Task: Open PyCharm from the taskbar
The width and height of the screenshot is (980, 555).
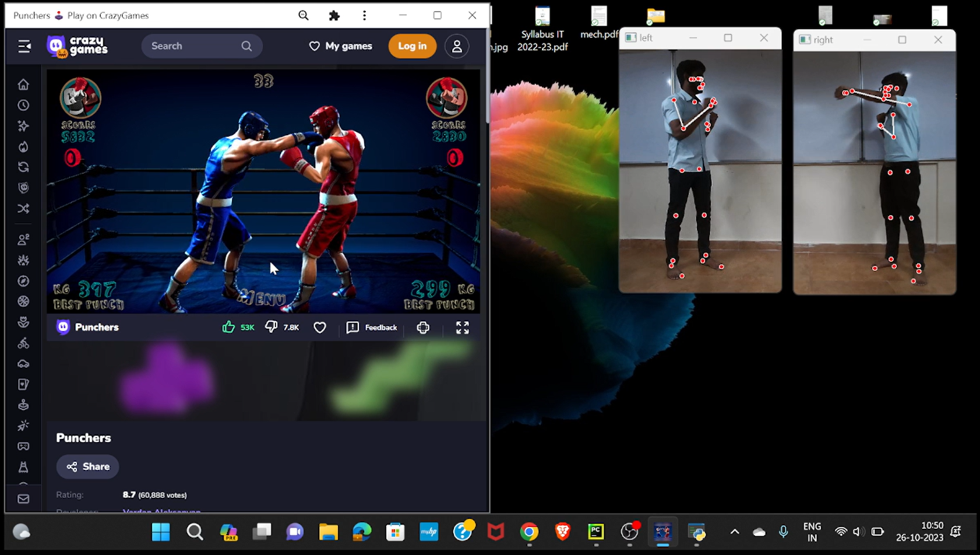Action: [x=596, y=532]
